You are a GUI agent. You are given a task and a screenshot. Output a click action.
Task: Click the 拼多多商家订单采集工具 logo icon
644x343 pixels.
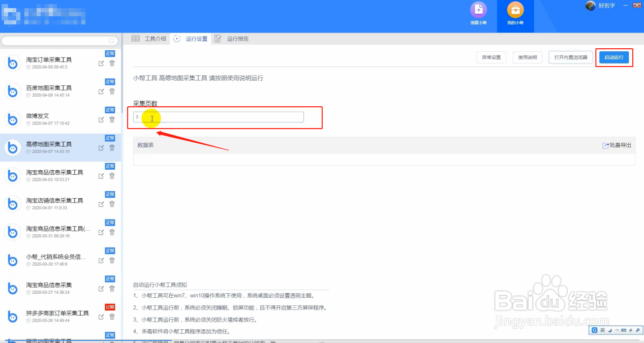click(12, 317)
